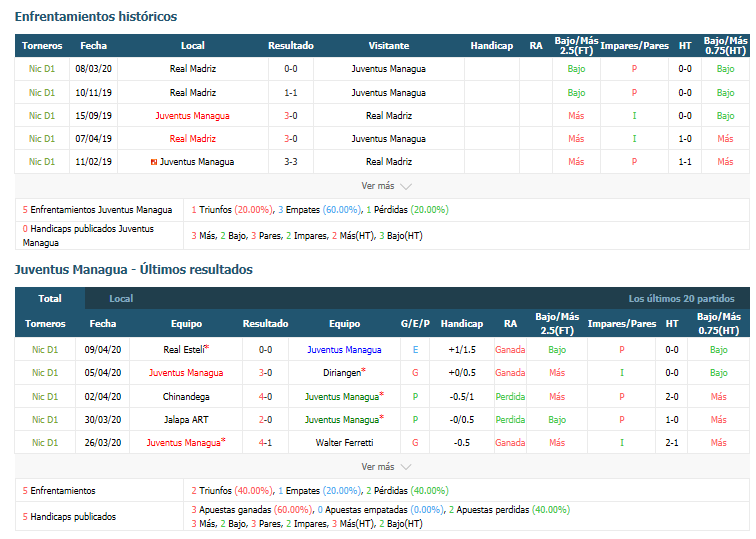Click '5 Enfrentamientos Juventus Managua' summary
The height and width of the screenshot is (539, 756).
[97, 210]
